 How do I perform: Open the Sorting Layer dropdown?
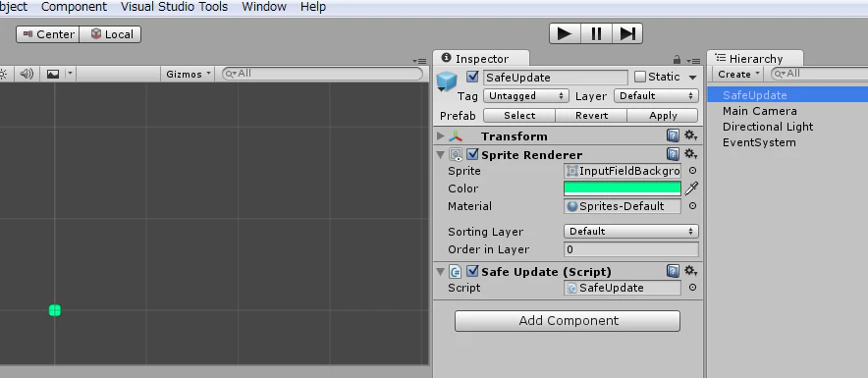(x=631, y=232)
